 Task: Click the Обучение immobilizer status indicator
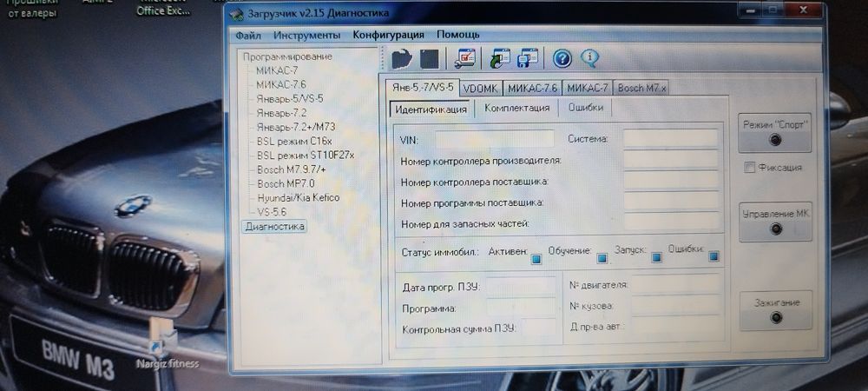[x=602, y=258]
